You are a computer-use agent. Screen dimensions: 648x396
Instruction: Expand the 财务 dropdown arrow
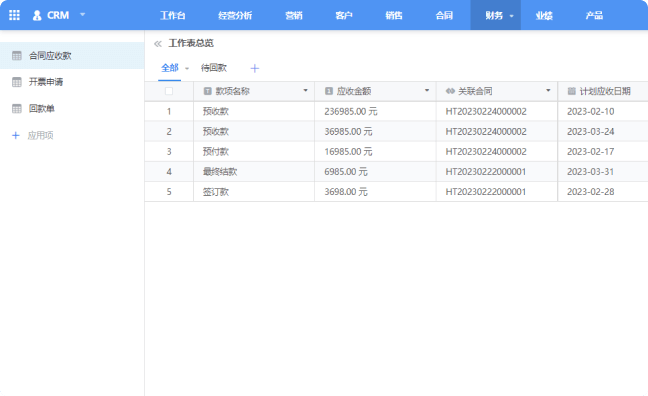coord(512,16)
